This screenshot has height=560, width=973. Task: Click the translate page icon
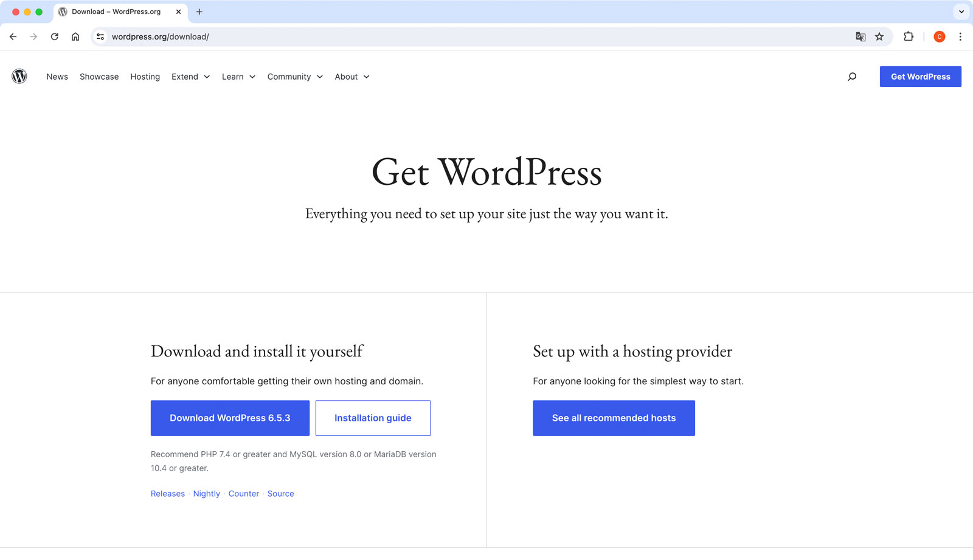(860, 36)
